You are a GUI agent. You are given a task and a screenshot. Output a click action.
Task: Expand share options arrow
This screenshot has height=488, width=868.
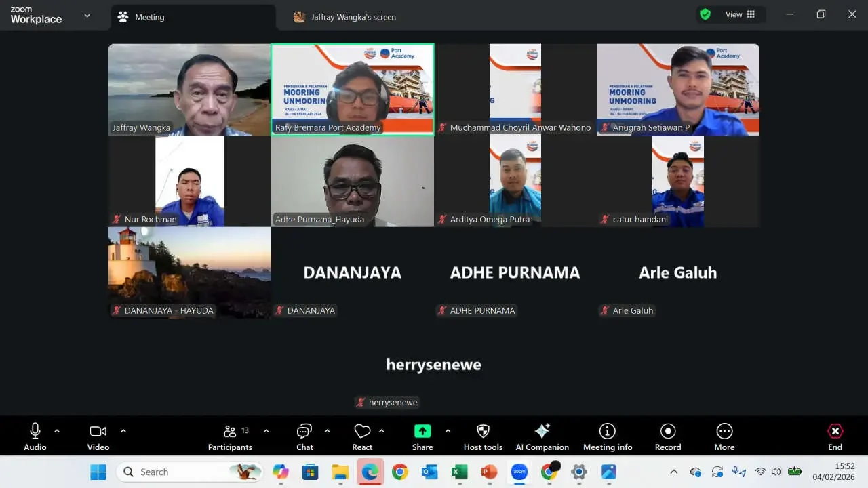448,431
